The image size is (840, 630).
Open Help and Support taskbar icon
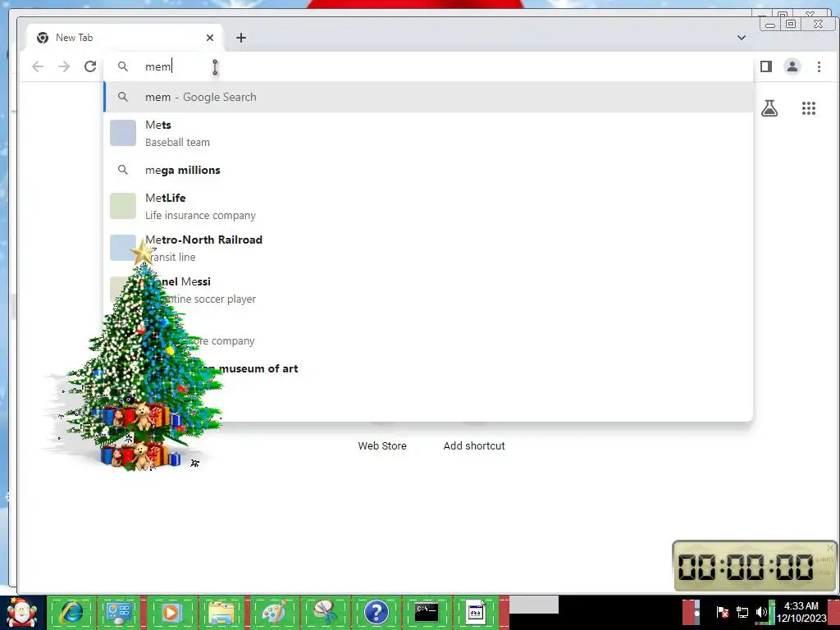click(376, 612)
